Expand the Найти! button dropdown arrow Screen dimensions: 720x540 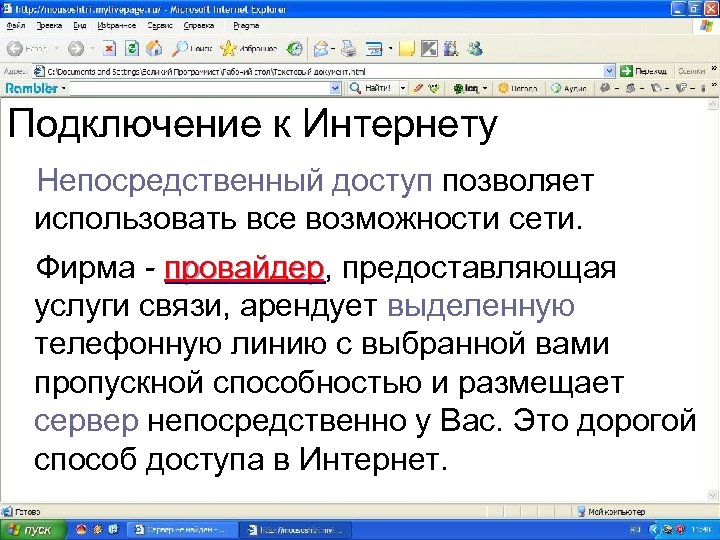coord(403,88)
